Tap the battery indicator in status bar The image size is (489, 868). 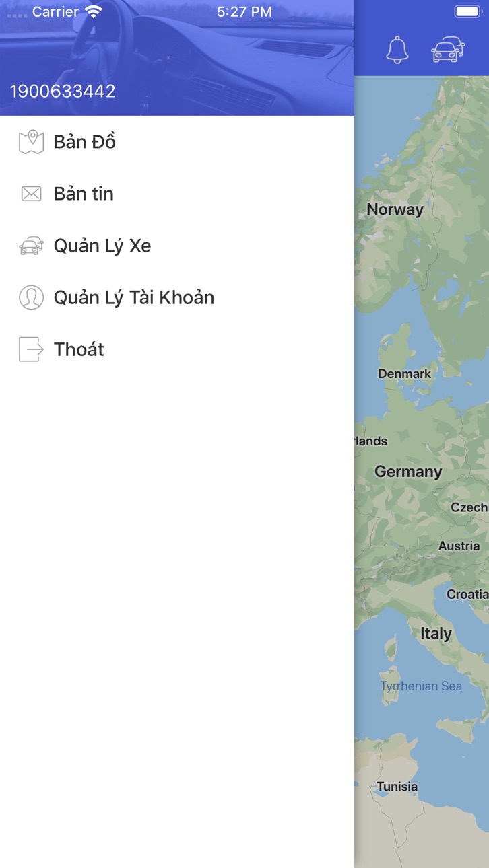pos(467,11)
